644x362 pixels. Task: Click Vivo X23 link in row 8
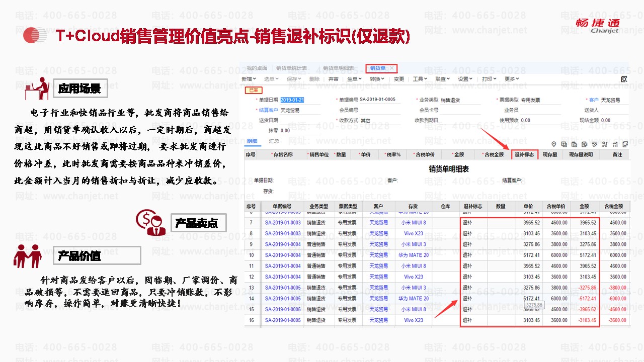point(414,234)
